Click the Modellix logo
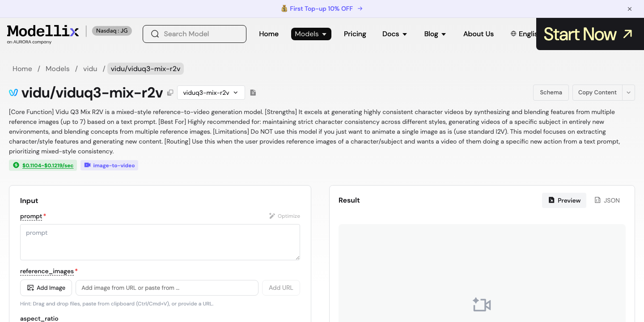The image size is (644, 322). tap(43, 34)
